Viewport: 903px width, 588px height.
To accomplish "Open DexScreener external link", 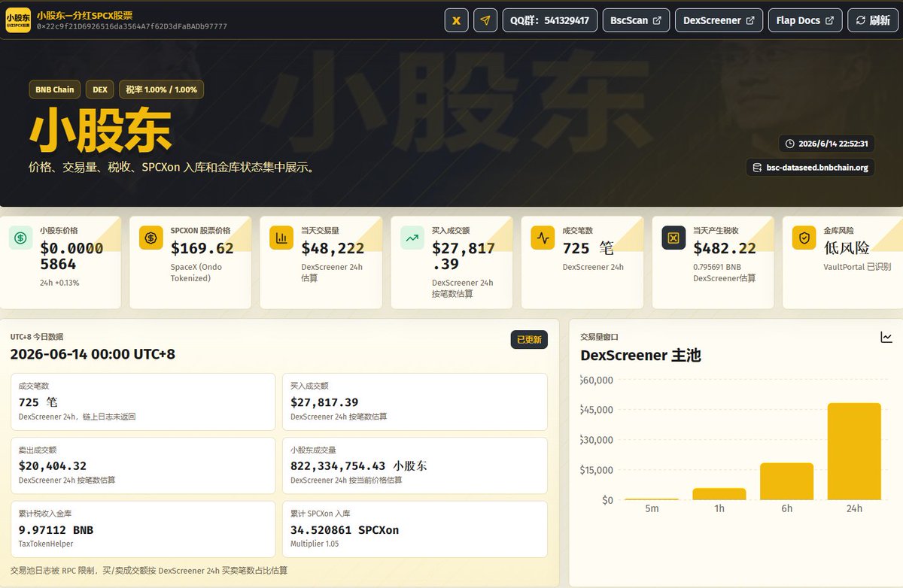I will pos(719,20).
